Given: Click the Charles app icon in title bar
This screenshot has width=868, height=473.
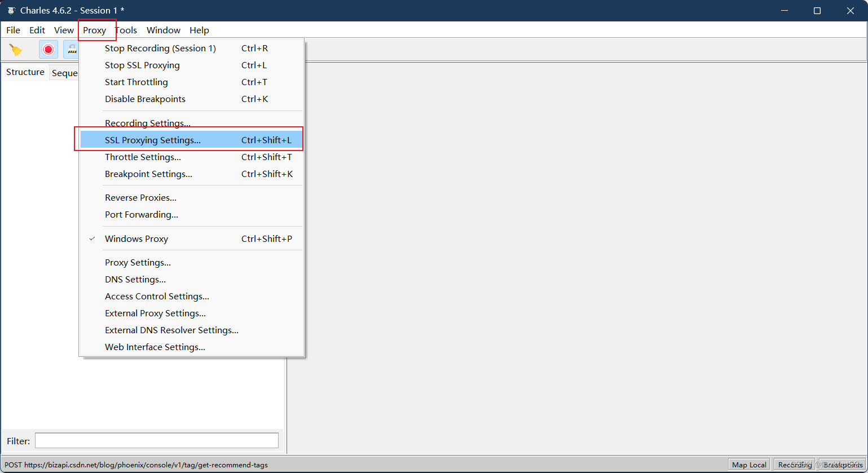Looking at the screenshot, I should (11, 11).
